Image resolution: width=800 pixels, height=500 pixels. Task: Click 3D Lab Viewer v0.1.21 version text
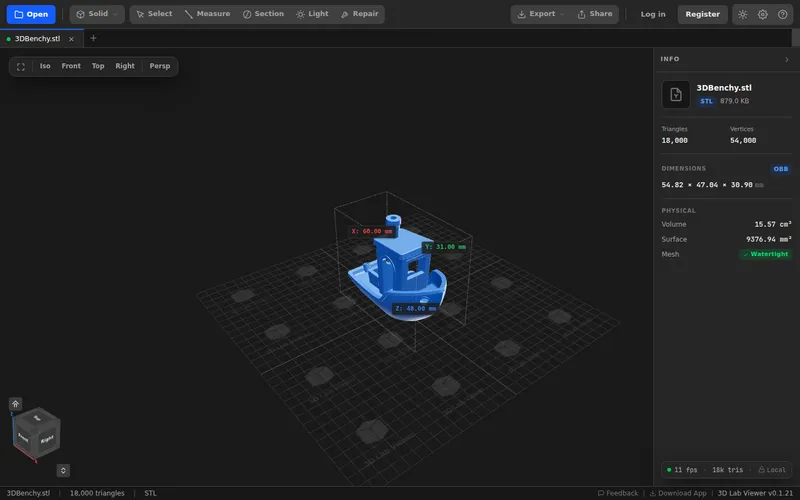click(x=755, y=493)
